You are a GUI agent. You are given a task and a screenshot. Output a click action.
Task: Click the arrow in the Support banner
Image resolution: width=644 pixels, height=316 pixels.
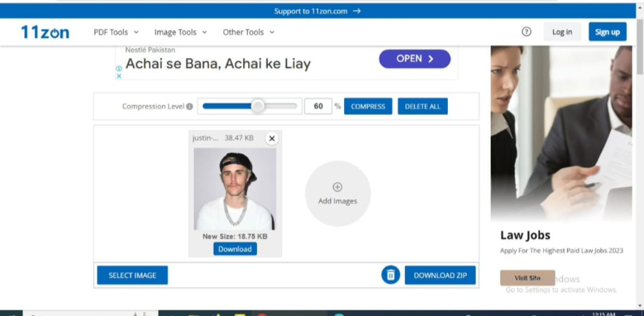click(357, 11)
